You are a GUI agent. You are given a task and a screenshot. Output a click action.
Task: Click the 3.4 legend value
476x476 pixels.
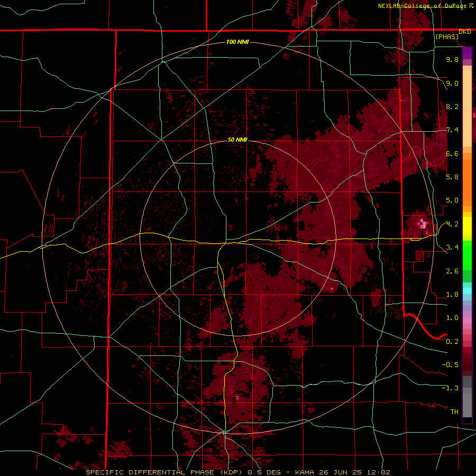[x=452, y=247]
